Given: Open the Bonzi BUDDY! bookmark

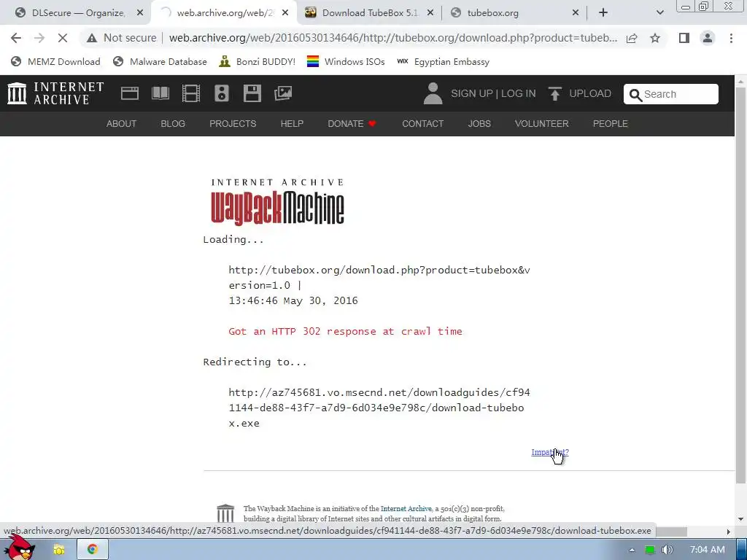Looking at the screenshot, I should click(258, 62).
